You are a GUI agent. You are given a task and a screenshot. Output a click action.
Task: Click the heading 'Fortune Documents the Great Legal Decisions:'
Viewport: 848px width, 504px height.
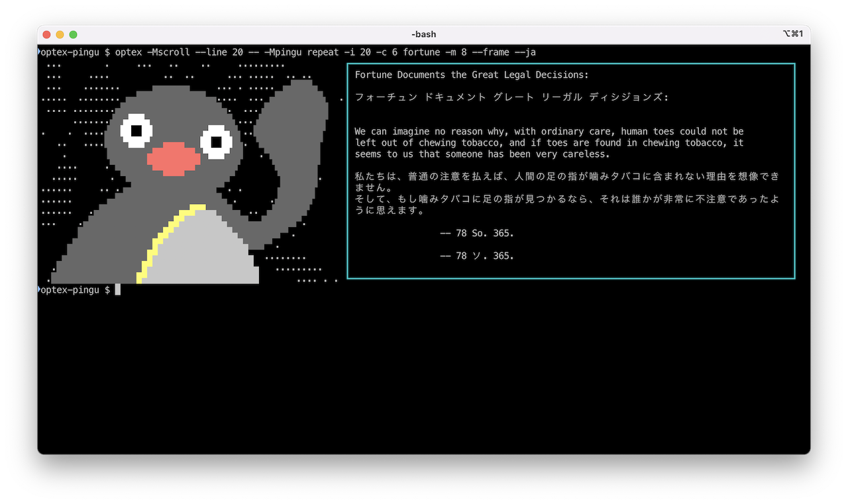(x=472, y=75)
